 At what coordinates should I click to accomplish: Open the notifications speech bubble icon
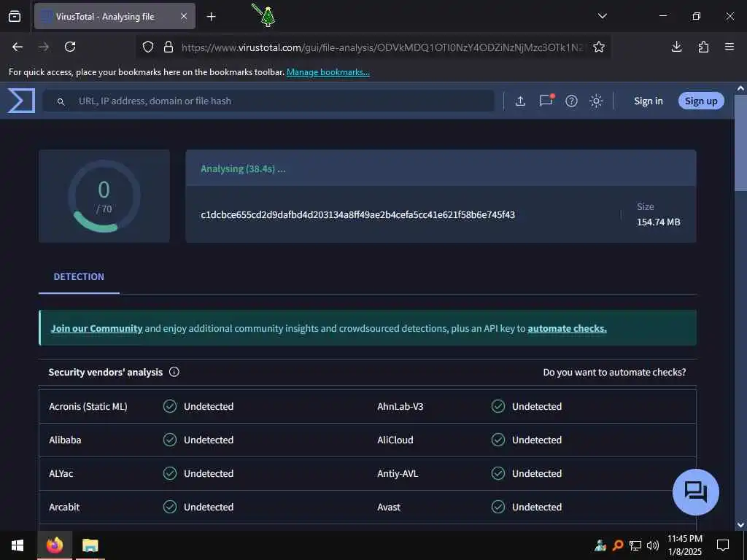(x=546, y=100)
